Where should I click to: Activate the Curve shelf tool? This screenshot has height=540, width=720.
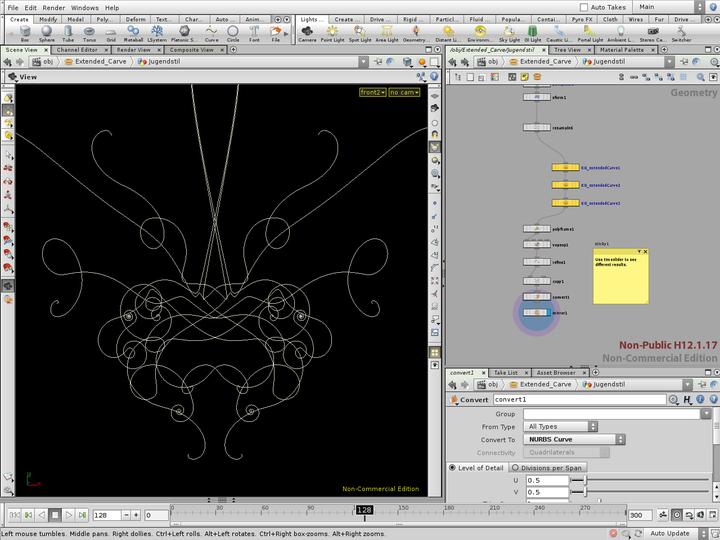point(211,33)
